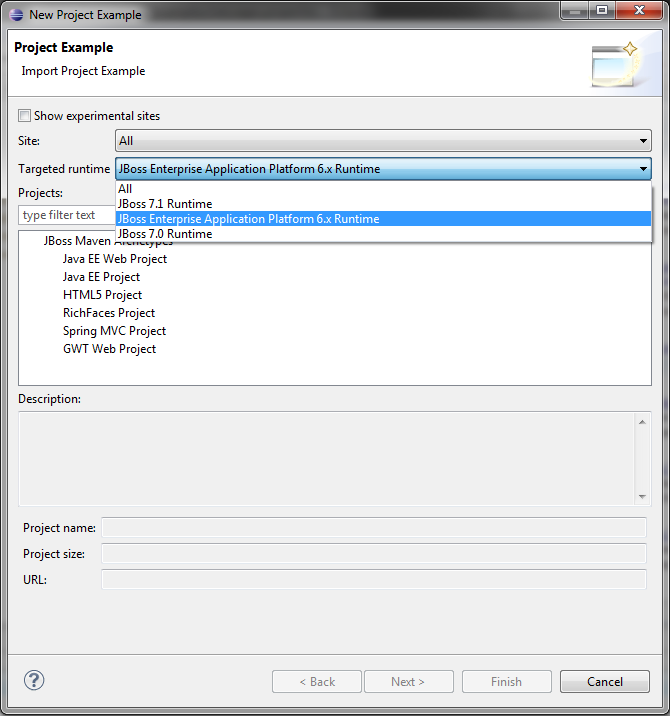Click the URL field
The width and height of the screenshot is (670, 716).
click(x=374, y=579)
